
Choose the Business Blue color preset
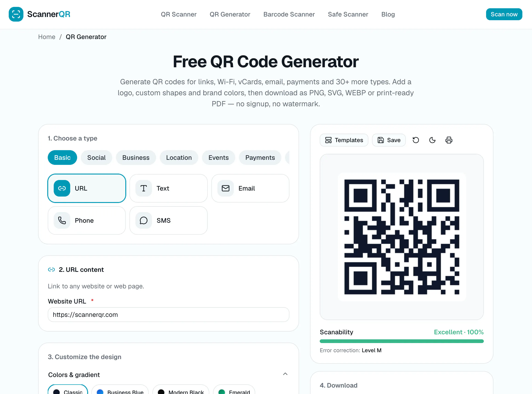(120, 390)
